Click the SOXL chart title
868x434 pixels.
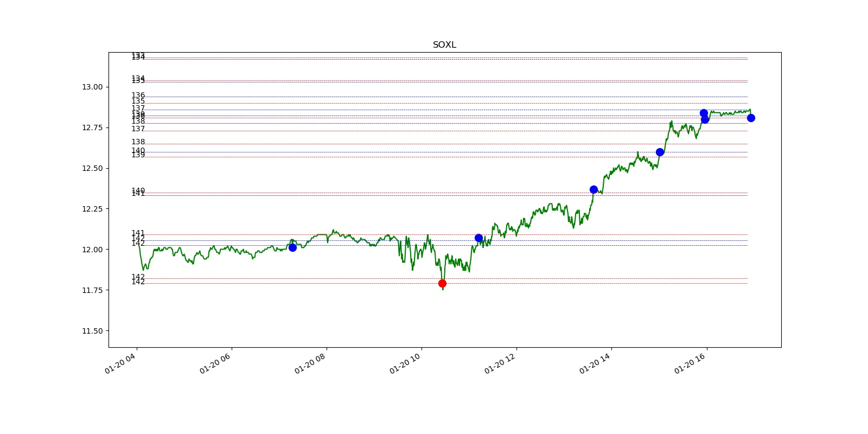click(x=444, y=45)
